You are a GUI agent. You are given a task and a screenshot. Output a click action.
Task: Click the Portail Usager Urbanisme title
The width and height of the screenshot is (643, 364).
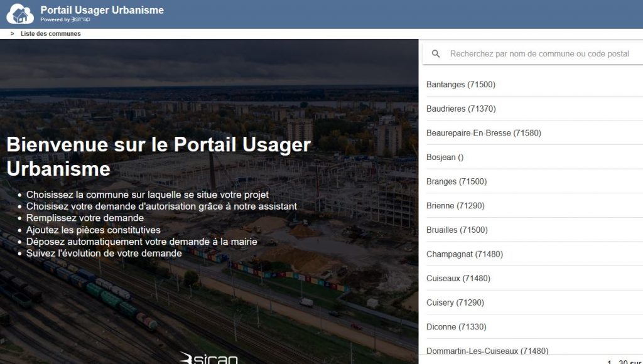coord(102,10)
